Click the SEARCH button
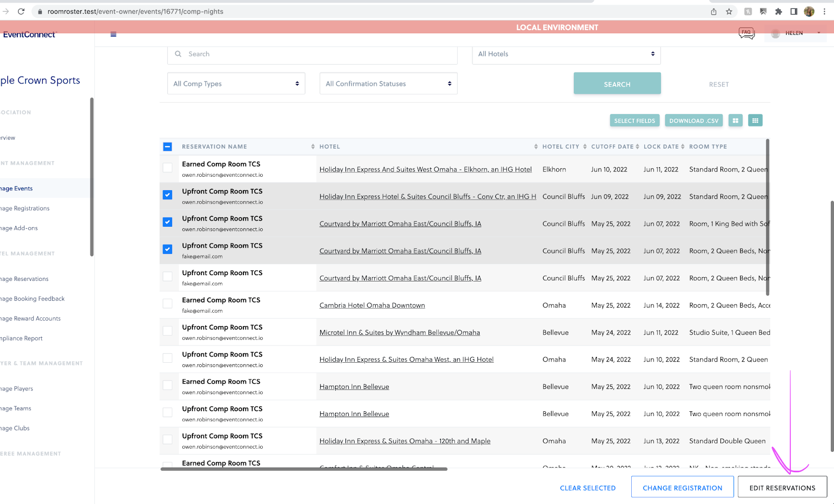Image resolution: width=834 pixels, height=504 pixels. 617,84
